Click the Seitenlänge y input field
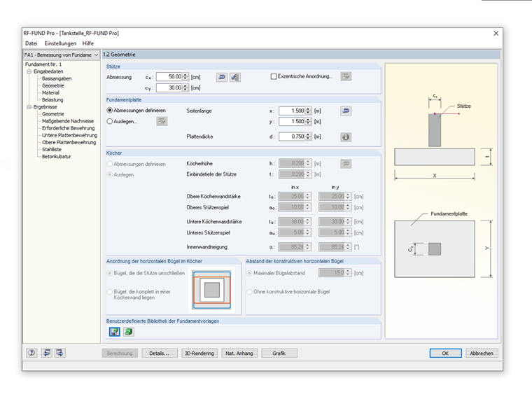 (x=292, y=122)
